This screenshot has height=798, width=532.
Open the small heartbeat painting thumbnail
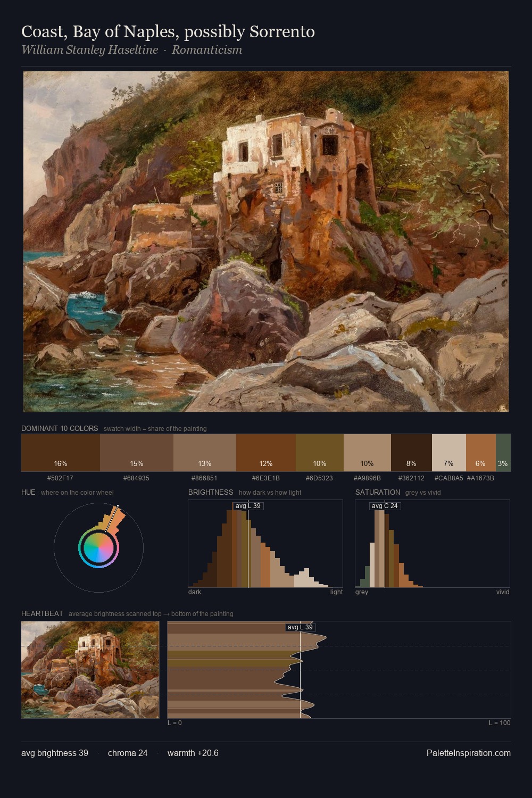pos(90,670)
